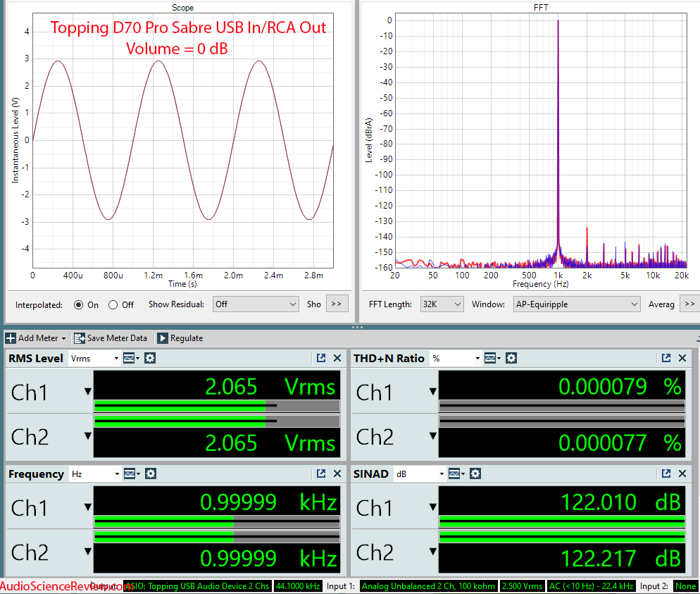Click RMS Level Ch1 level bar
Viewport: 700px width, 594px height.
pos(217,406)
